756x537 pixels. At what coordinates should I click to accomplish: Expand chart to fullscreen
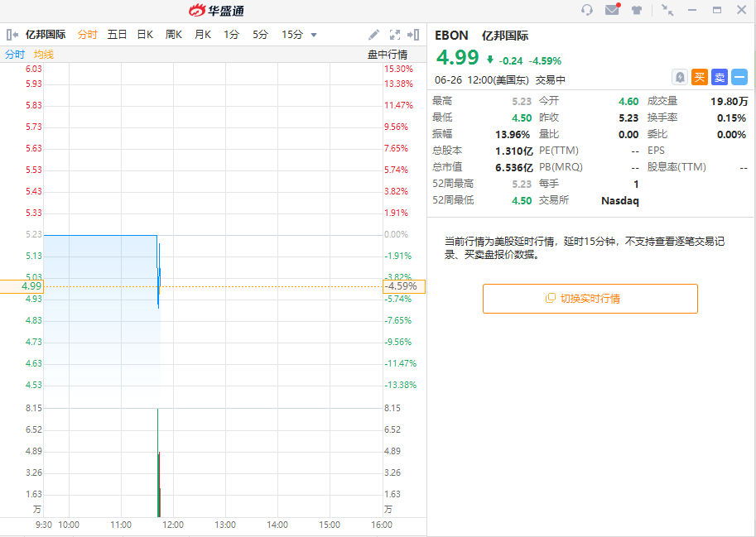tap(395, 35)
